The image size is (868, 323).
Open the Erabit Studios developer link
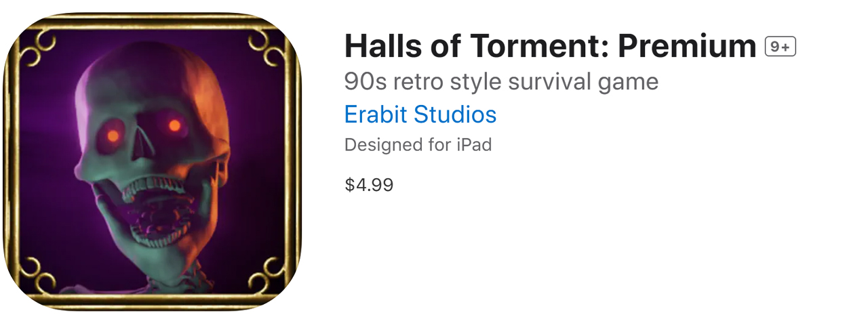tap(420, 114)
